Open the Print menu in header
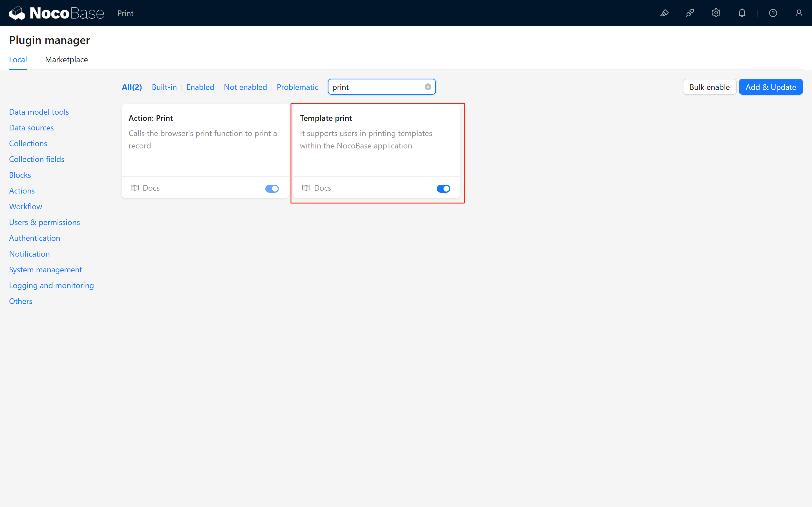 125,14
